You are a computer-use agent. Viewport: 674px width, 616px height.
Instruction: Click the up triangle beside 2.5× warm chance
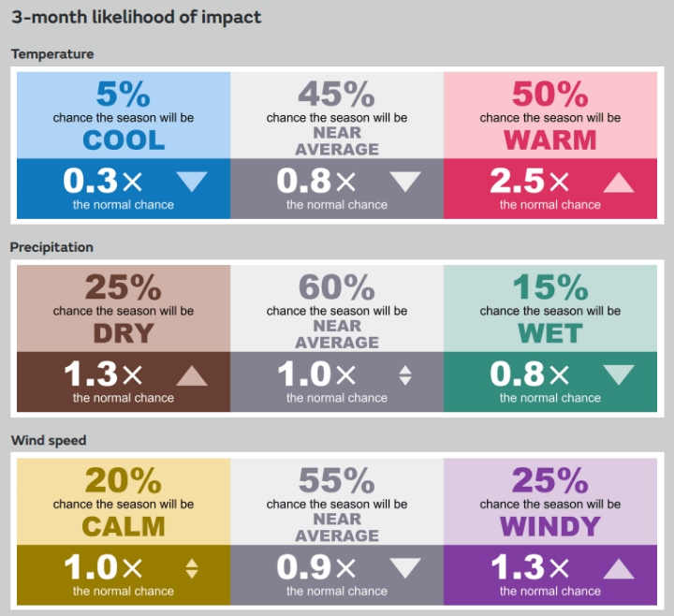(619, 183)
